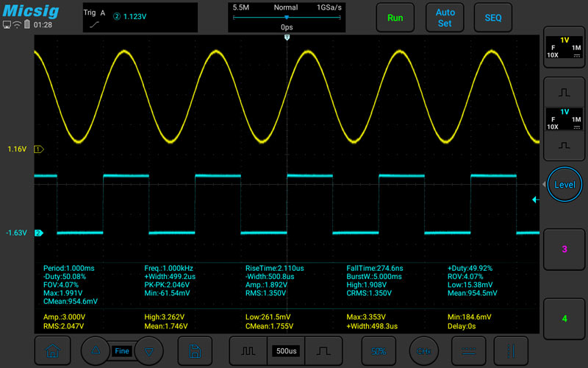The height and width of the screenshot is (368, 588).
Task: Select the Delay:0s measurement
Action: [x=462, y=326]
